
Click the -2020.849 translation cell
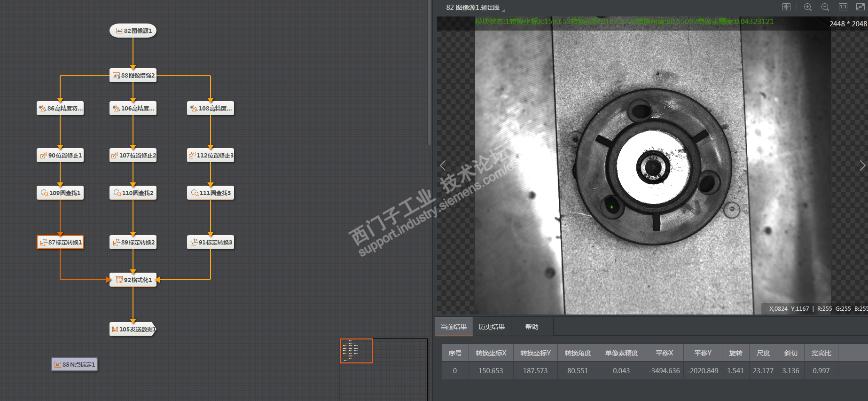[703, 370]
